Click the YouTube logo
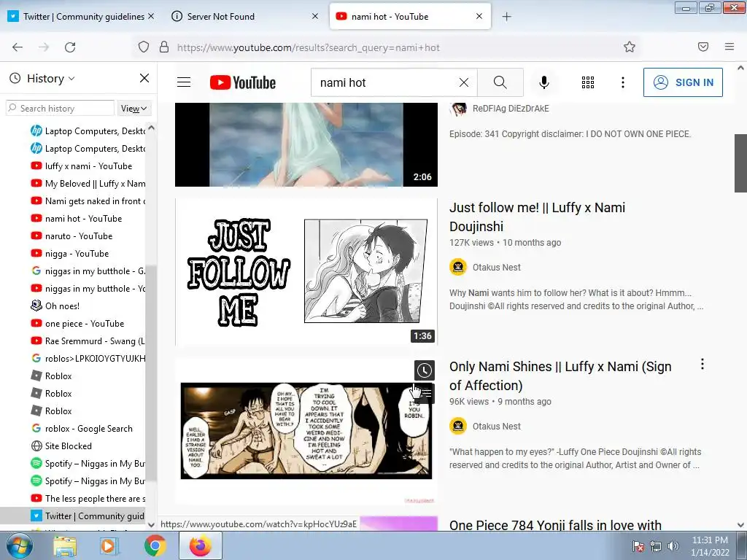The height and width of the screenshot is (560, 747). click(x=242, y=82)
